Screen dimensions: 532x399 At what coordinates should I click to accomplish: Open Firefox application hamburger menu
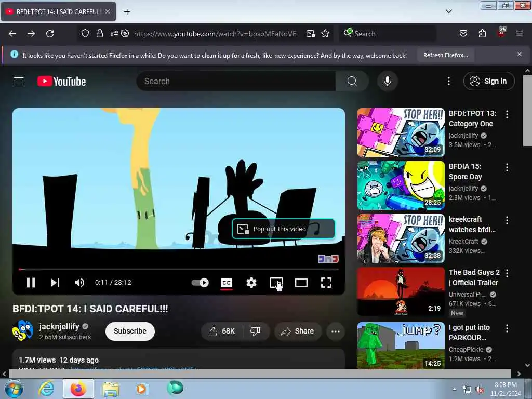click(x=520, y=33)
